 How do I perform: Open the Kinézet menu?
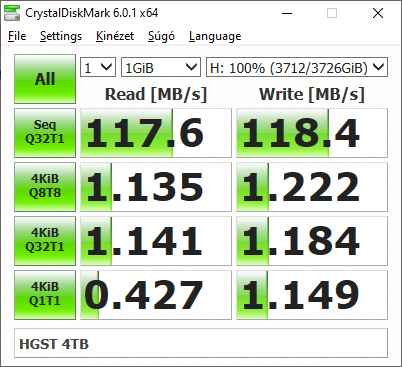(115, 36)
